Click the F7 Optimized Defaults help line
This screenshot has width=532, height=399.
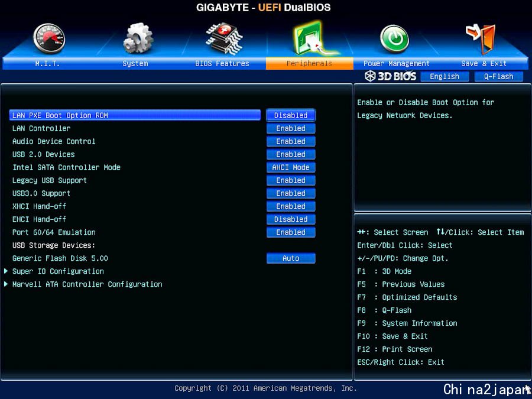coord(407,297)
